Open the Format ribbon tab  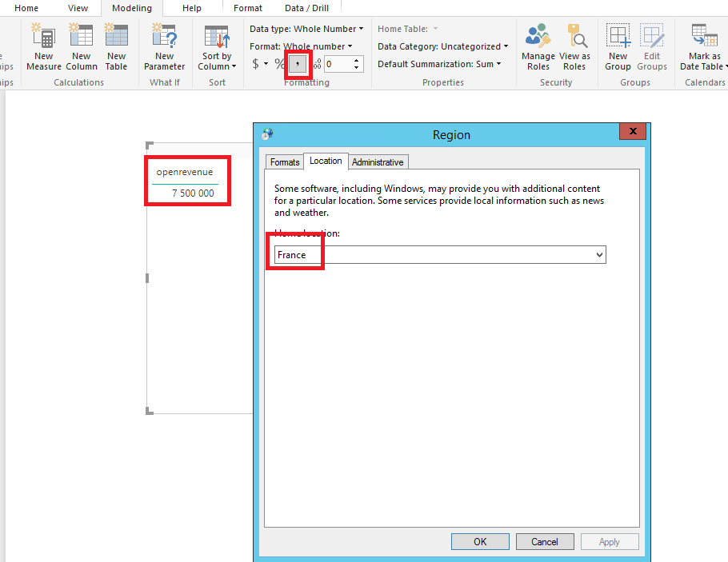(x=248, y=8)
